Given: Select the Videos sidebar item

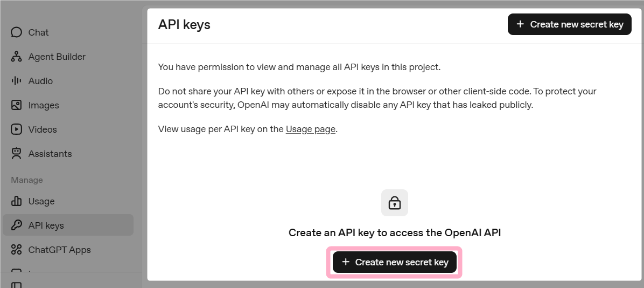Looking at the screenshot, I should 43,129.
